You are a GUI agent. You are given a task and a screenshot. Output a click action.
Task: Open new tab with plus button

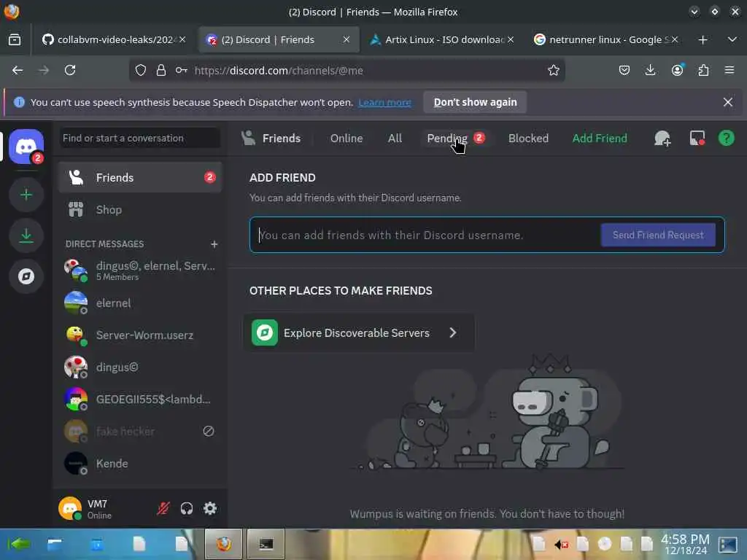703,39
